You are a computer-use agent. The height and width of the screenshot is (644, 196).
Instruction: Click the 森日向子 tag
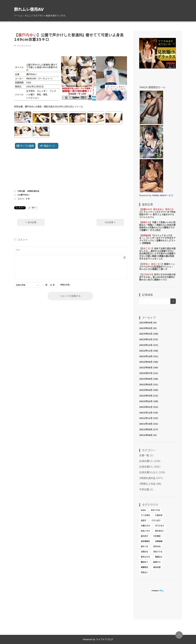(x=144, y=536)
